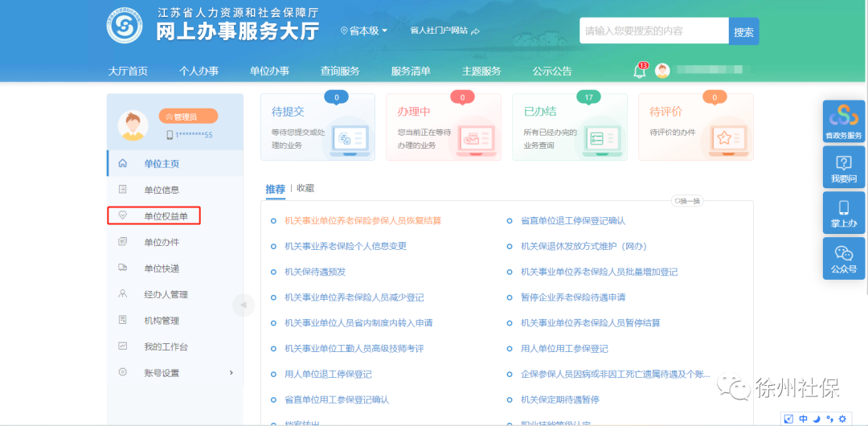The width and height of the screenshot is (868, 426).
Task: Click the 已办结 status card
Action: coord(569,127)
